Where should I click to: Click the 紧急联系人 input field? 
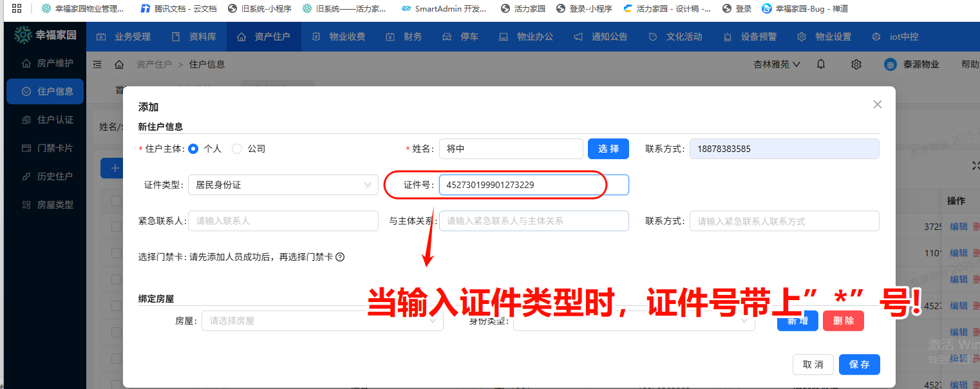pos(283,221)
